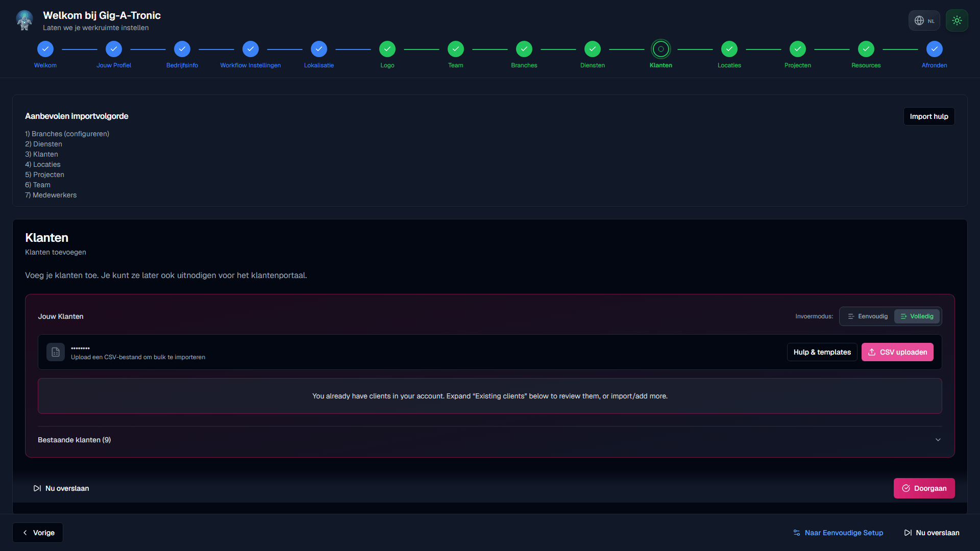Click the text '4) Locaties'
This screenshot has width=980, height=551.
(43, 164)
